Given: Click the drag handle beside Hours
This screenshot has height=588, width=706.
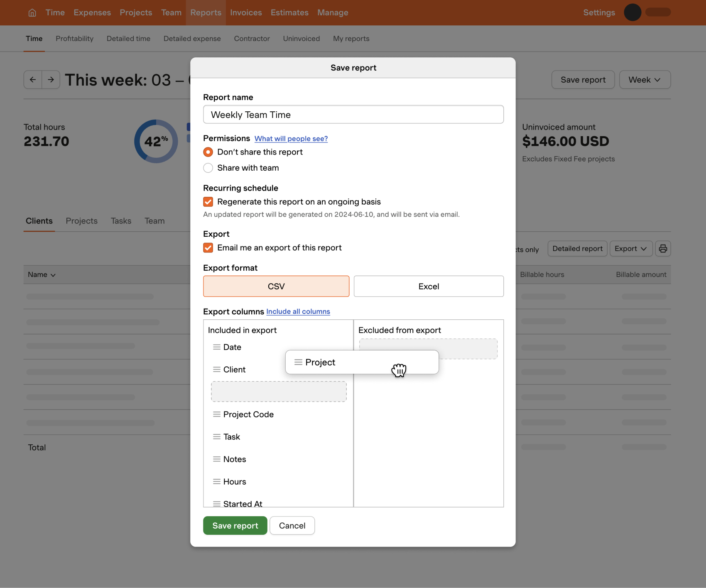Looking at the screenshot, I should point(216,481).
